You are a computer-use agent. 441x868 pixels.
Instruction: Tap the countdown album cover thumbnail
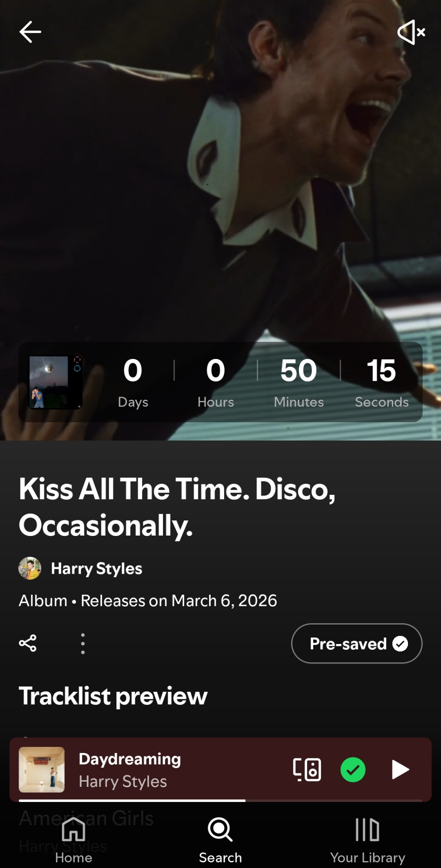[55, 382]
